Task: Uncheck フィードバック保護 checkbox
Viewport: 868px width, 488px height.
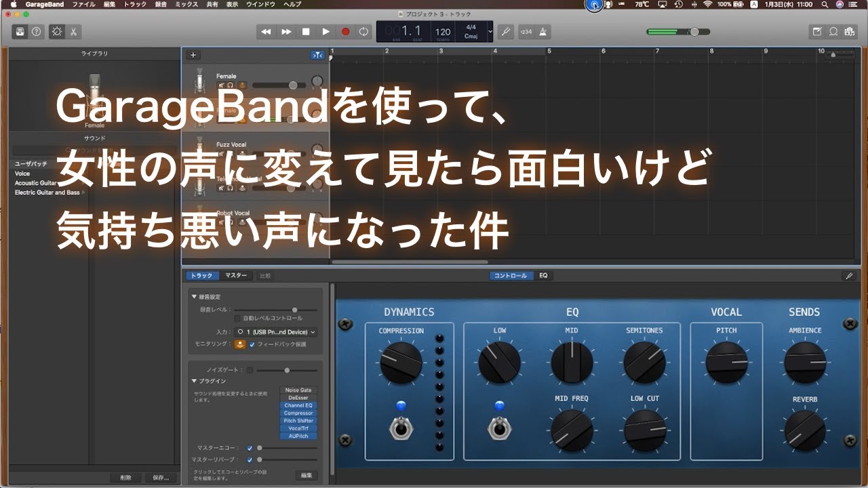Action: [x=252, y=344]
